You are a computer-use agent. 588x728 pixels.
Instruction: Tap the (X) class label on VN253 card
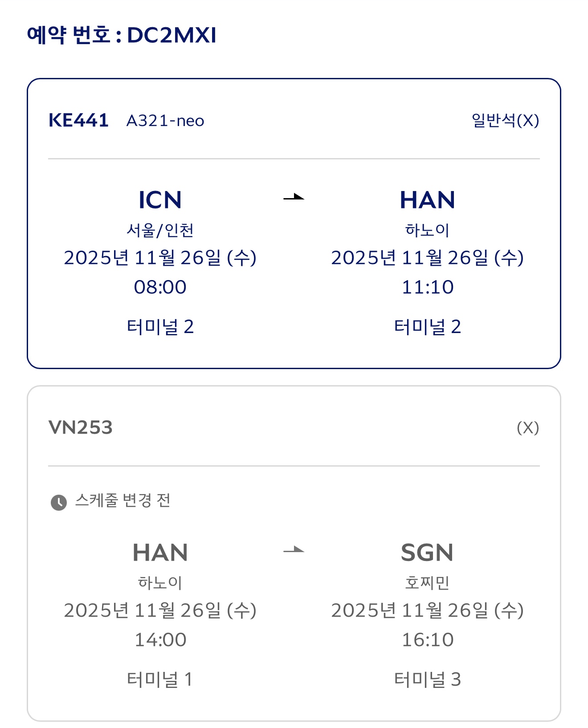(x=527, y=428)
